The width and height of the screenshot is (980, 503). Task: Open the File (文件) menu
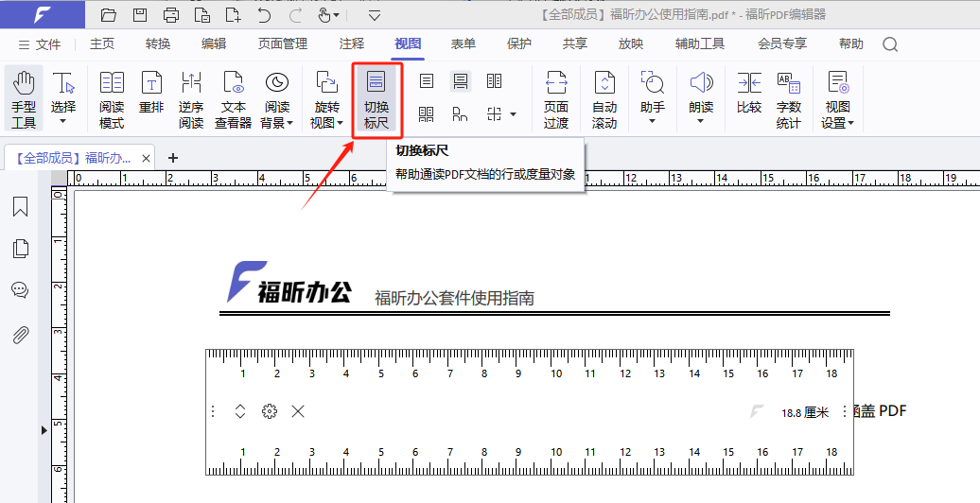coord(39,44)
